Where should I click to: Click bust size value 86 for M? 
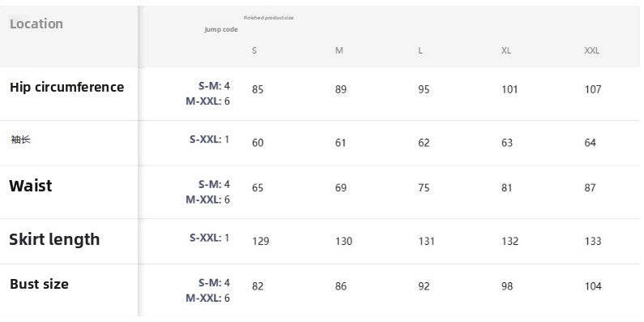point(341,286)
